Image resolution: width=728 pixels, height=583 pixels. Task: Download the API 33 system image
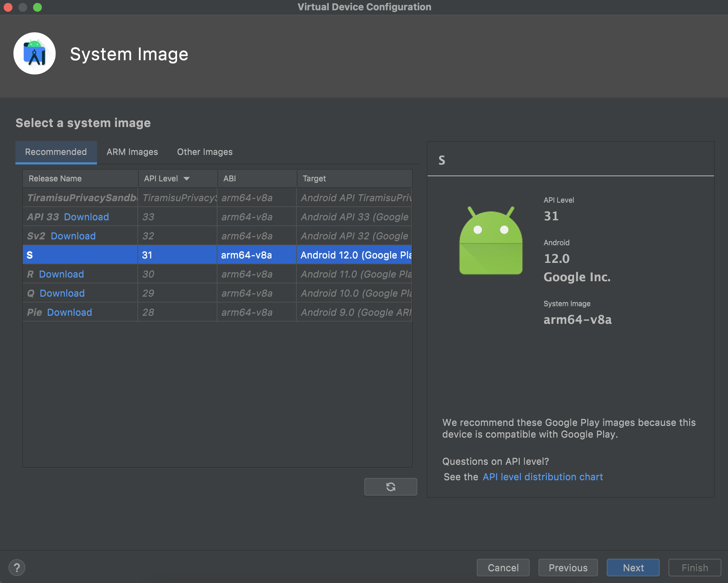coord(86,217)
